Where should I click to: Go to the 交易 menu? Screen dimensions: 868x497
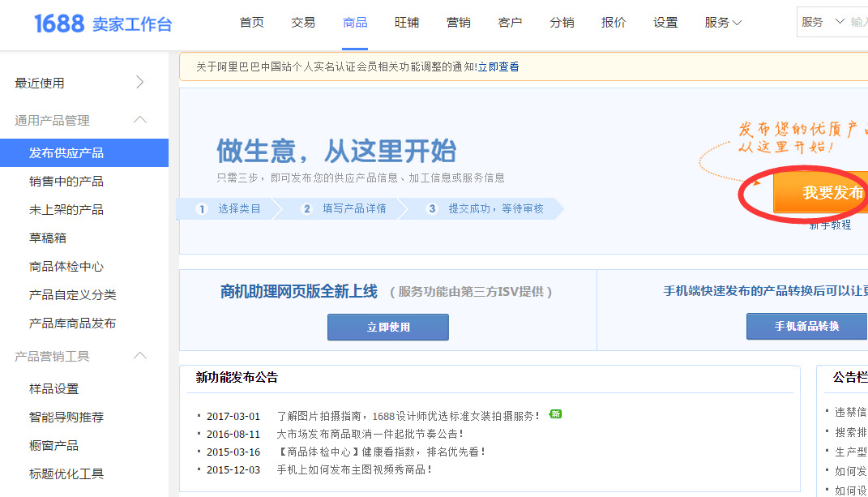[x=303, y=23]
